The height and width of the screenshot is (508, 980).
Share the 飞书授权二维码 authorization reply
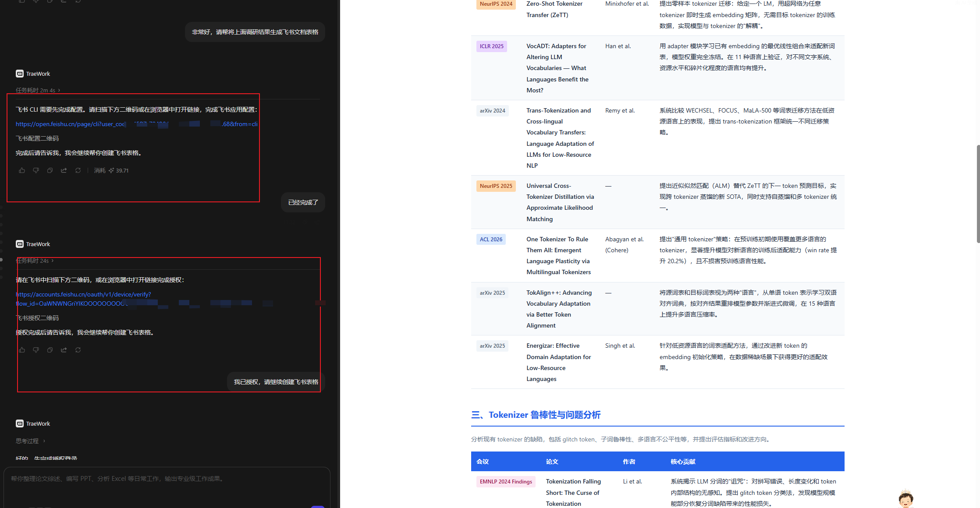pos(64,350)
